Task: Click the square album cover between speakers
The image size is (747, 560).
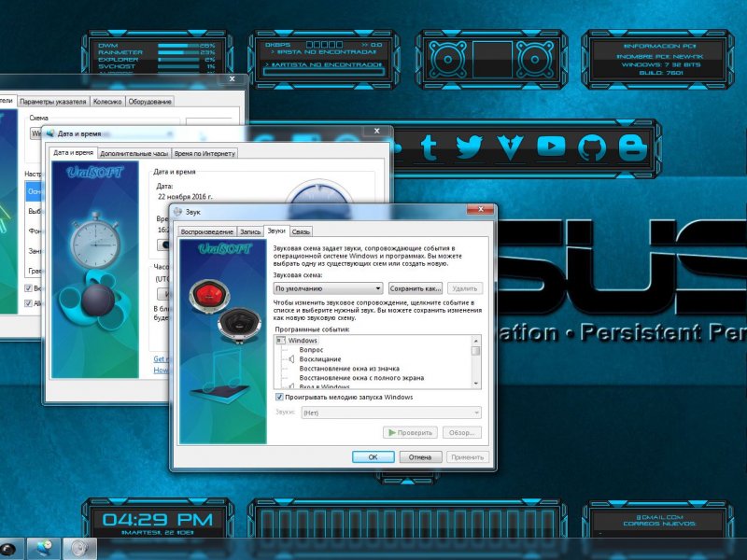Action: coord(492,60)
